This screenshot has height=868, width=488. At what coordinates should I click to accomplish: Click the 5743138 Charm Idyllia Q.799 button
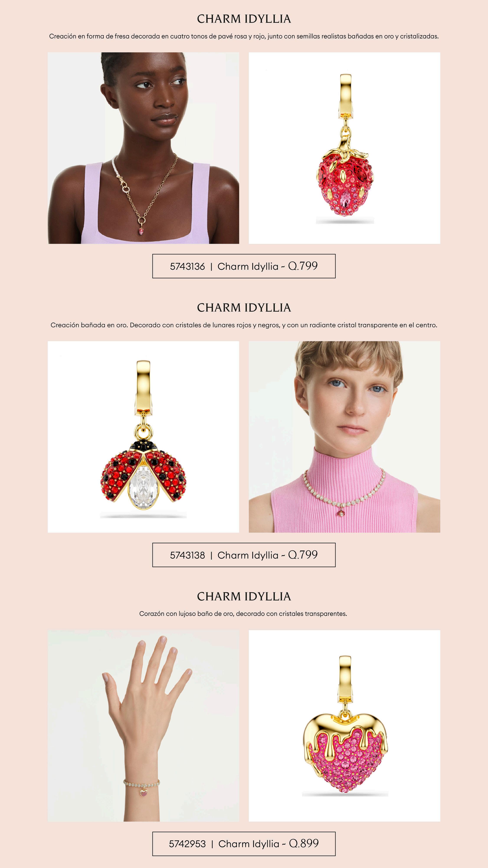[x=244, y=555]
